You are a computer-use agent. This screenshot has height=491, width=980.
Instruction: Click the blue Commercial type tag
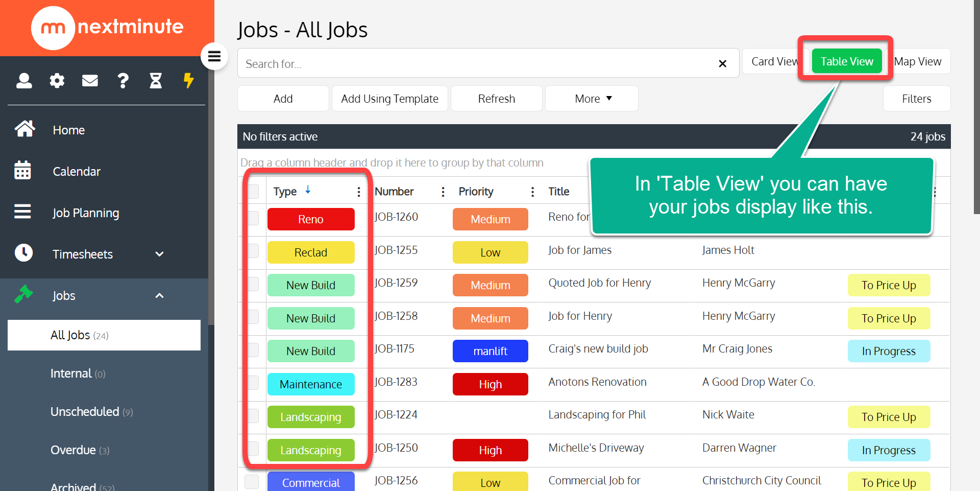click(x=311, y=482)
